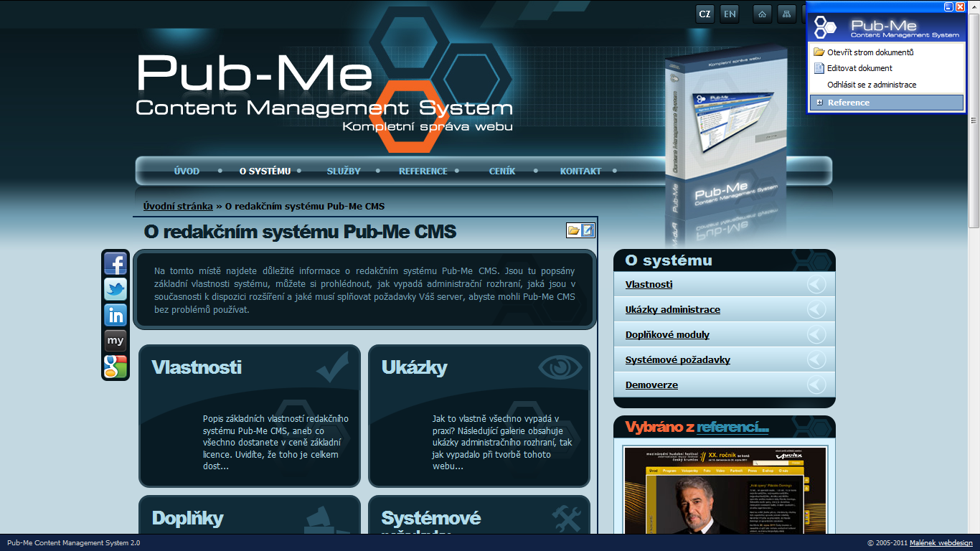
Task: Click the page vertical scrollbar
Action: pyautogui.click(x=974, y=120)
